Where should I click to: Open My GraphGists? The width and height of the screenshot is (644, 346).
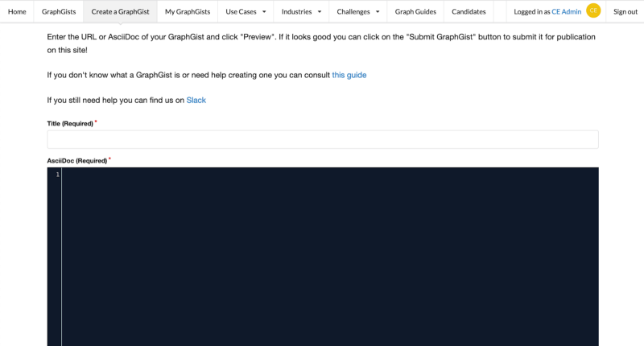click(x=188, y=11)
